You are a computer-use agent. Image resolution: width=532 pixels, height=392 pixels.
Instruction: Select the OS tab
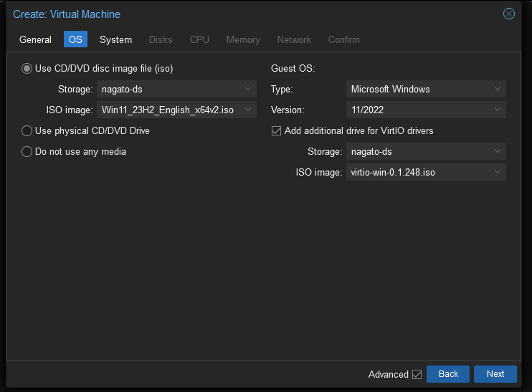75,39
